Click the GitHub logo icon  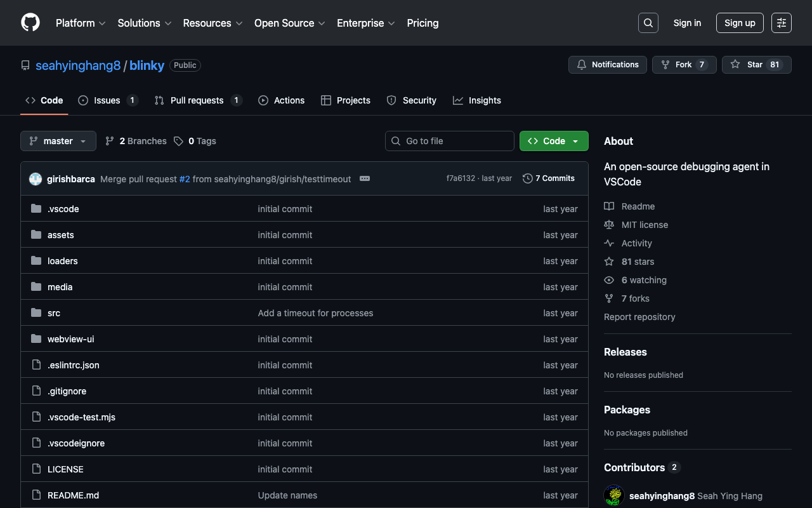30,23
